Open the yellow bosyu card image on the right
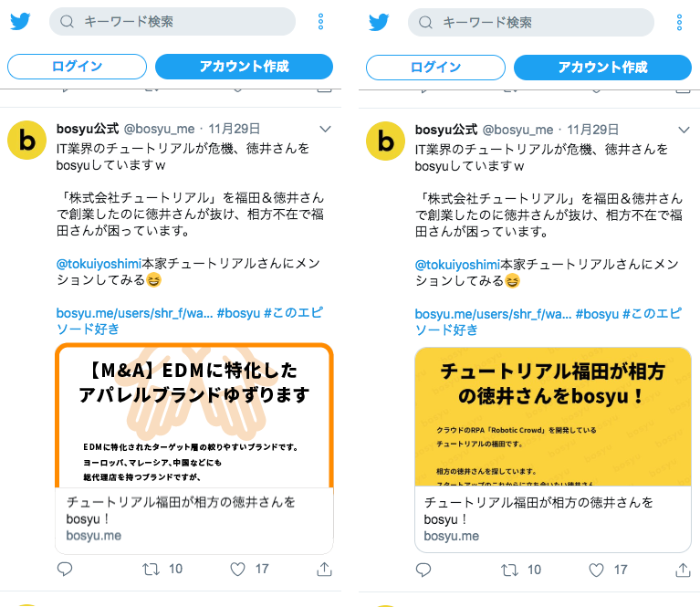 click(553, 417)
